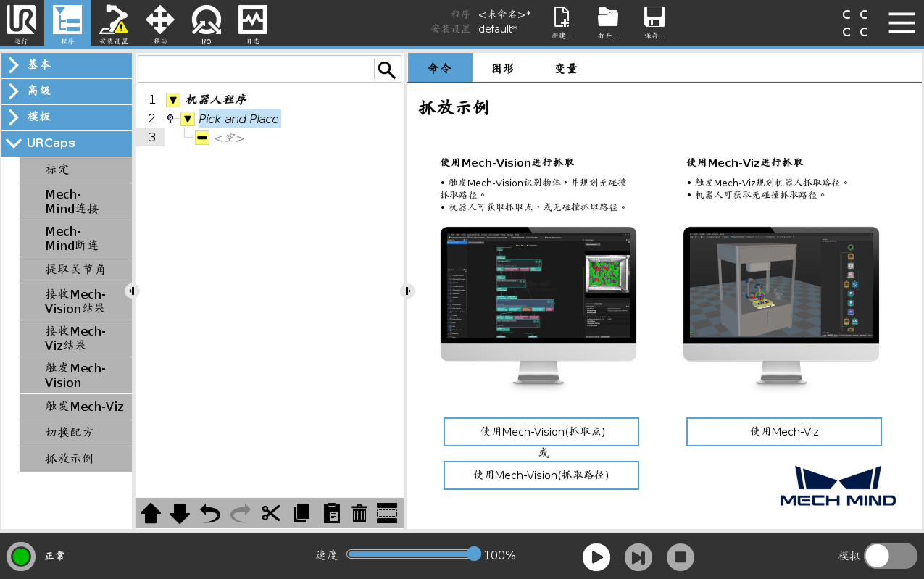
Task: Undo the last program edit
Action: [x=210, y=513]
